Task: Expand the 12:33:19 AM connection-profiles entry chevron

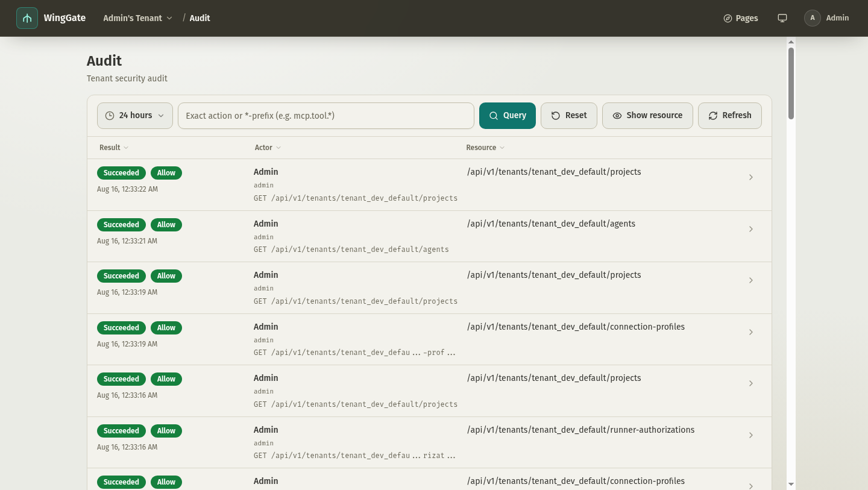Action: tap(751, 332)
